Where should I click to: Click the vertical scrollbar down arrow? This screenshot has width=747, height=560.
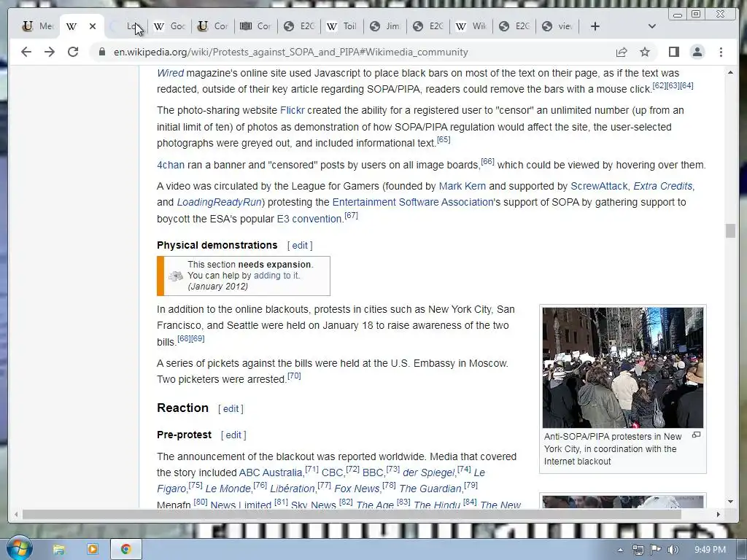coord(730,502)
